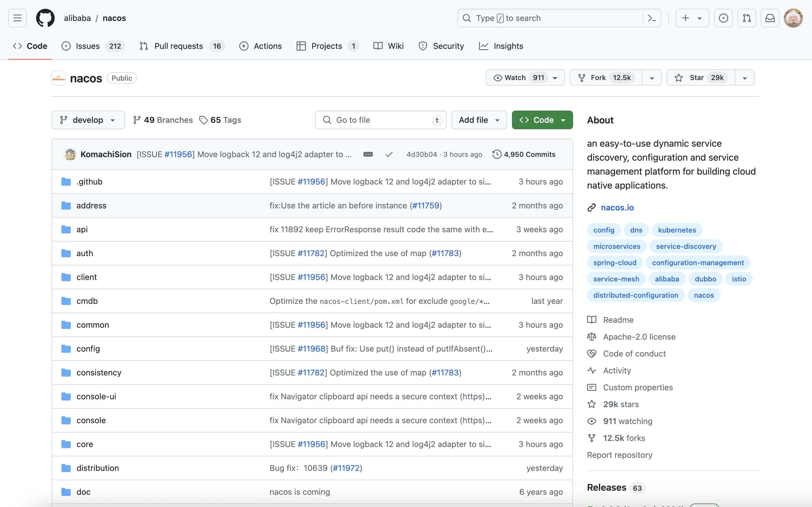Open the Insights tab

501,46
